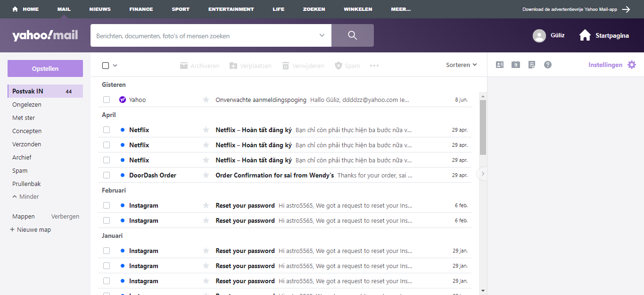This screenshot has height=295, width=644.
Task: Open the Sorteren dropdown
Action: (462, 65)
